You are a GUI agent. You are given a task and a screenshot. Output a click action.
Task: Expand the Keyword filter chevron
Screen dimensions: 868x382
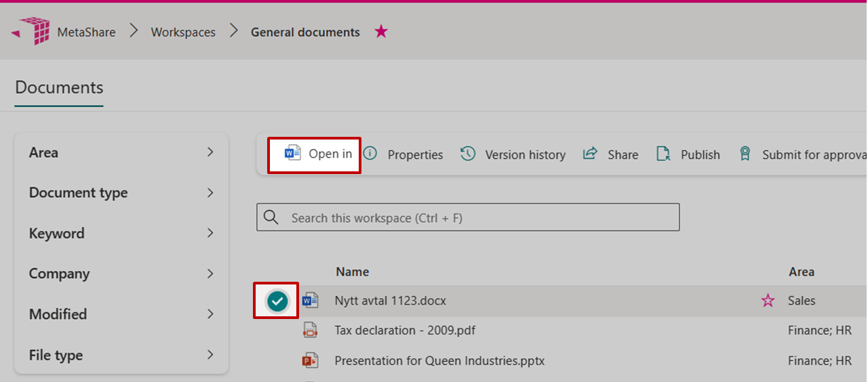[210, 233]
